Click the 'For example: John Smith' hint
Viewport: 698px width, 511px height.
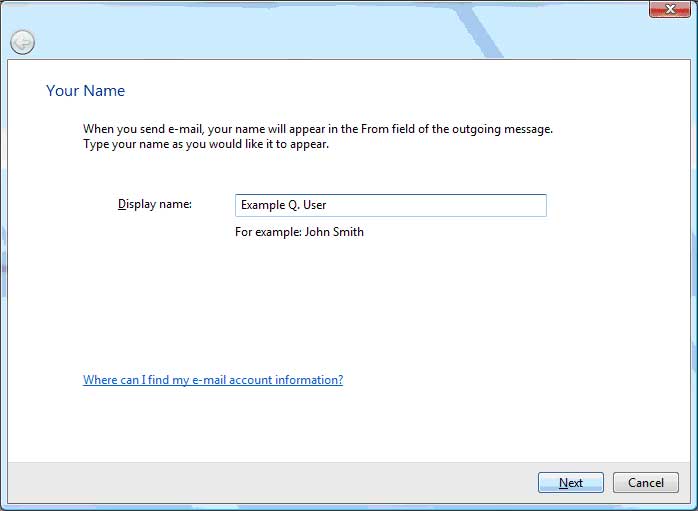point(299,232)
